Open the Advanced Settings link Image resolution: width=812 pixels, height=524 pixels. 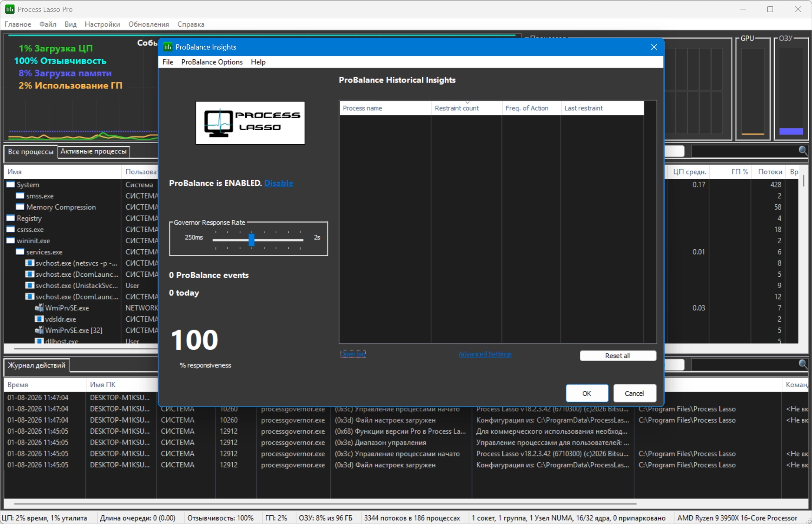485,354
